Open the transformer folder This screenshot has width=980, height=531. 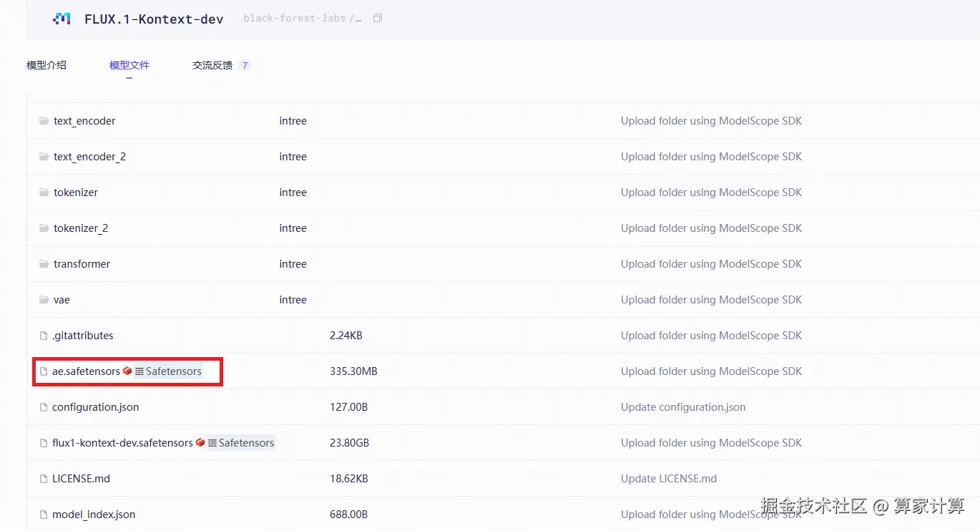pos(82,264)
